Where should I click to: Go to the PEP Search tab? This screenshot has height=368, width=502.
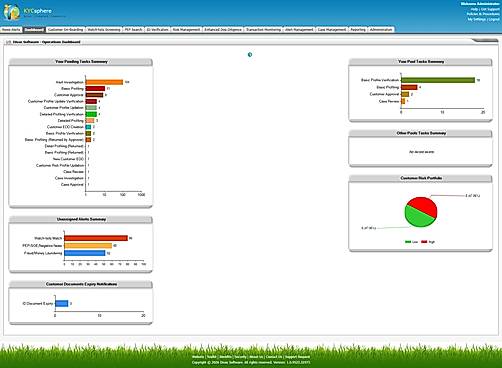(x=133, y=30)
